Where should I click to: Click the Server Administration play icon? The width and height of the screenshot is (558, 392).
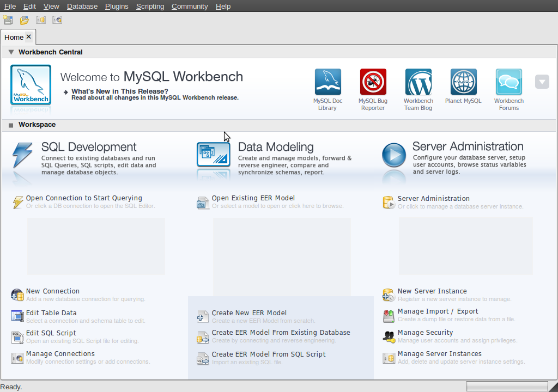394,155
